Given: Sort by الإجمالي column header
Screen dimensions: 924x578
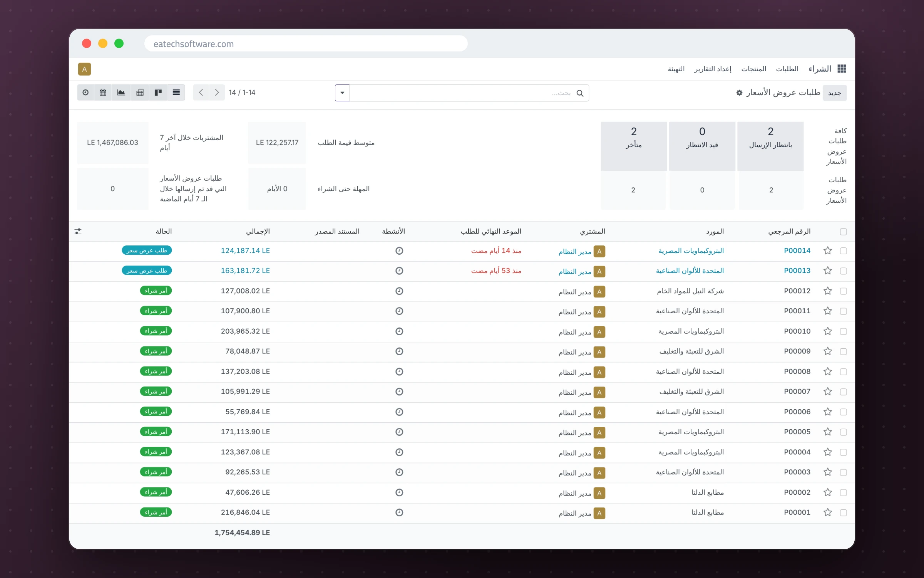Looking at the screenshot, I should click(x=258, y=231).
